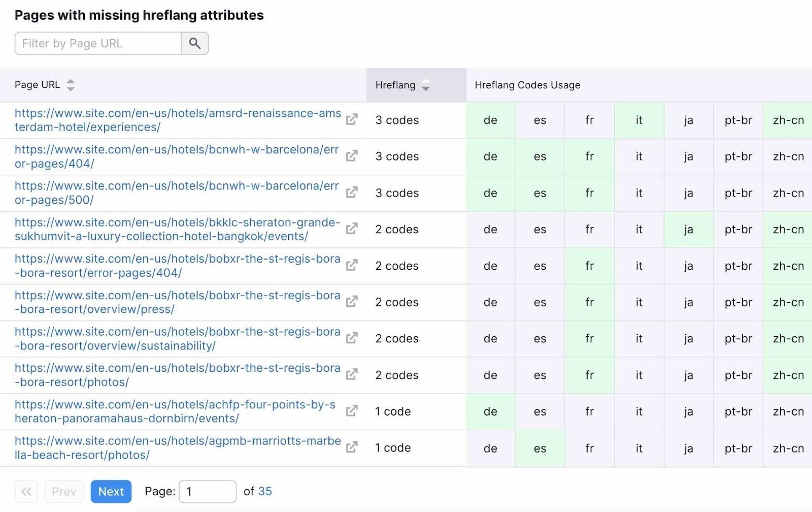Click the Next pagination button
The height and width of the screenshot is (512, 812).
coord(111,491)
